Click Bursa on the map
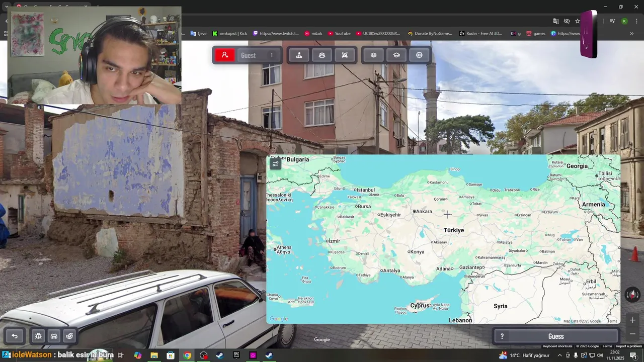The height and width of the screenshot is (362, 644). pyautogui.click(x=363, y=207)
